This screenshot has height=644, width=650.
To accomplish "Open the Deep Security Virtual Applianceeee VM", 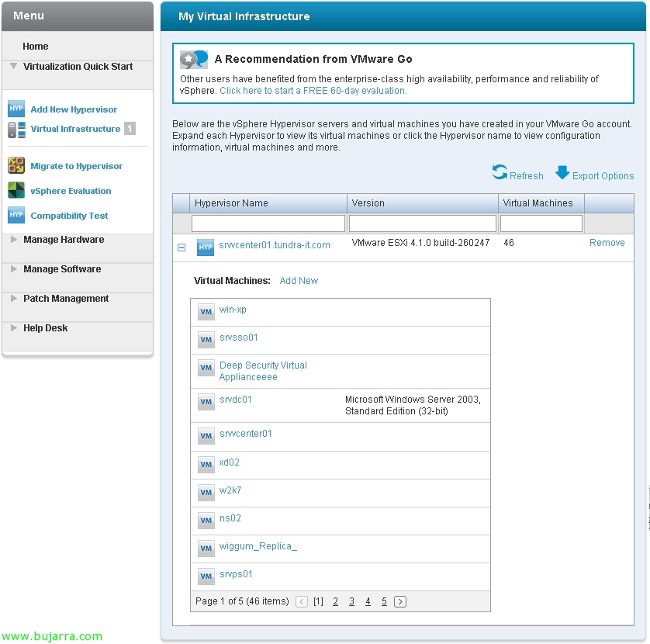I will 263,371.
